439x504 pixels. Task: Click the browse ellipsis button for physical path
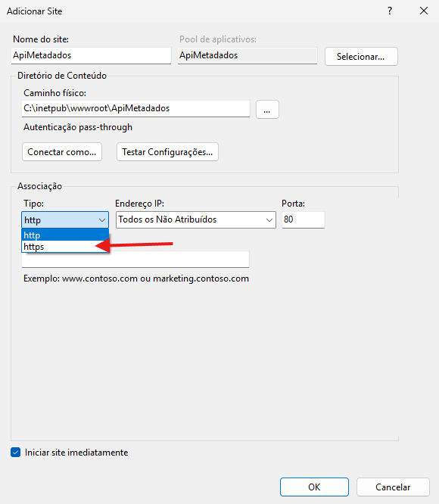click(267, 110)
